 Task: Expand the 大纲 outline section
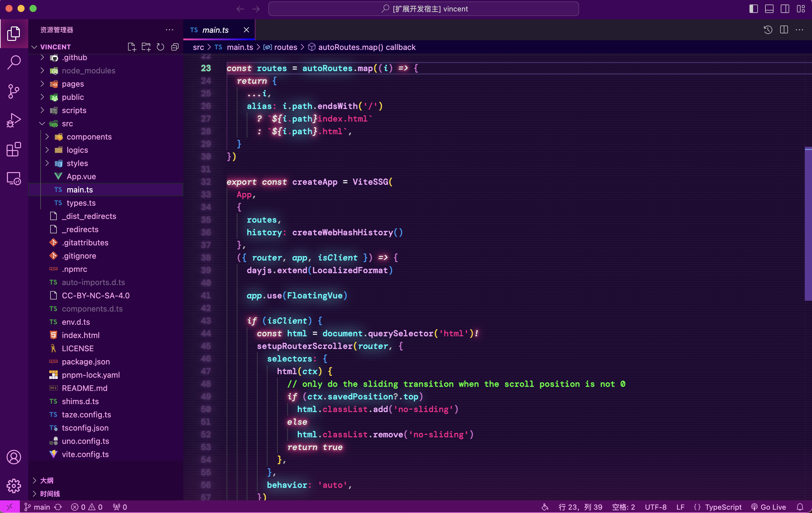point(47,480)
